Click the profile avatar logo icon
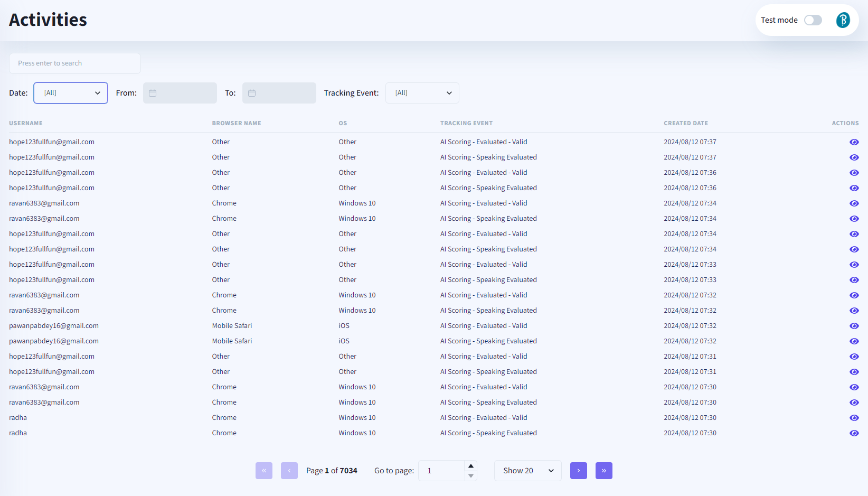Viewport: 868px width, 496px height. pyautogui.click(x=843, y=20)
